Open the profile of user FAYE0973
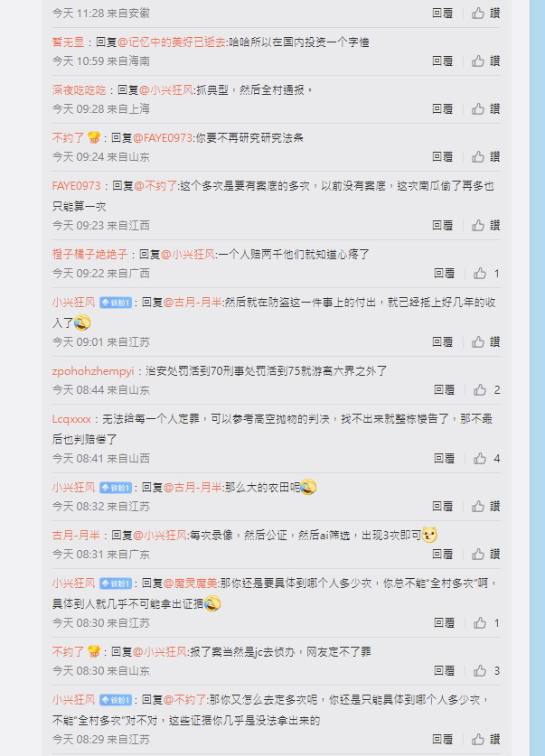This screenshot has width=545, height=756. click(76, 186)
